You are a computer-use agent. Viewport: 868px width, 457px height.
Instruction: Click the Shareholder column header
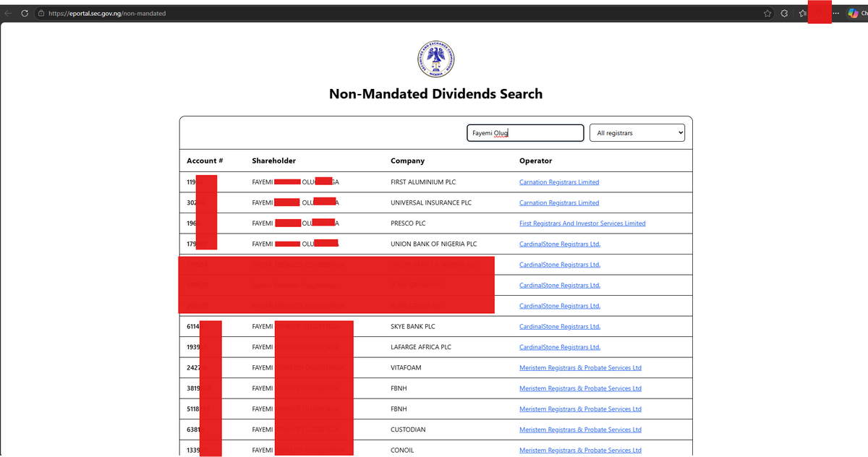pos(273,161)
